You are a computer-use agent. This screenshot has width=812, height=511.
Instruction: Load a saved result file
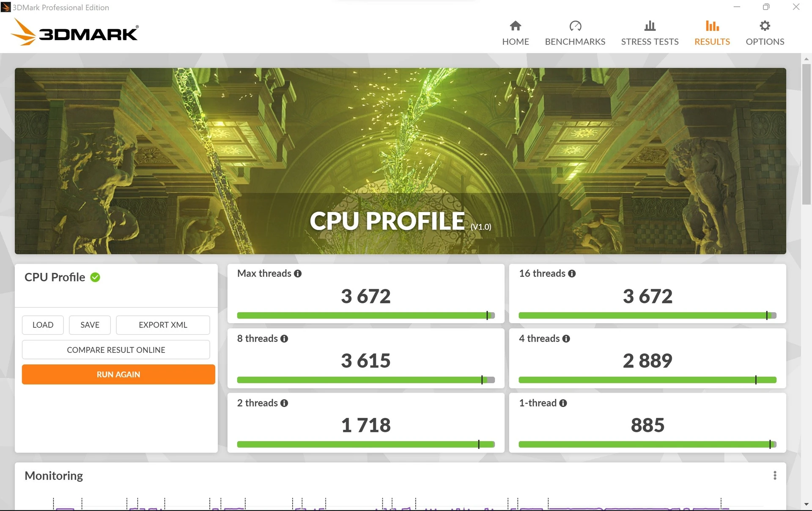tap(43, 325)
